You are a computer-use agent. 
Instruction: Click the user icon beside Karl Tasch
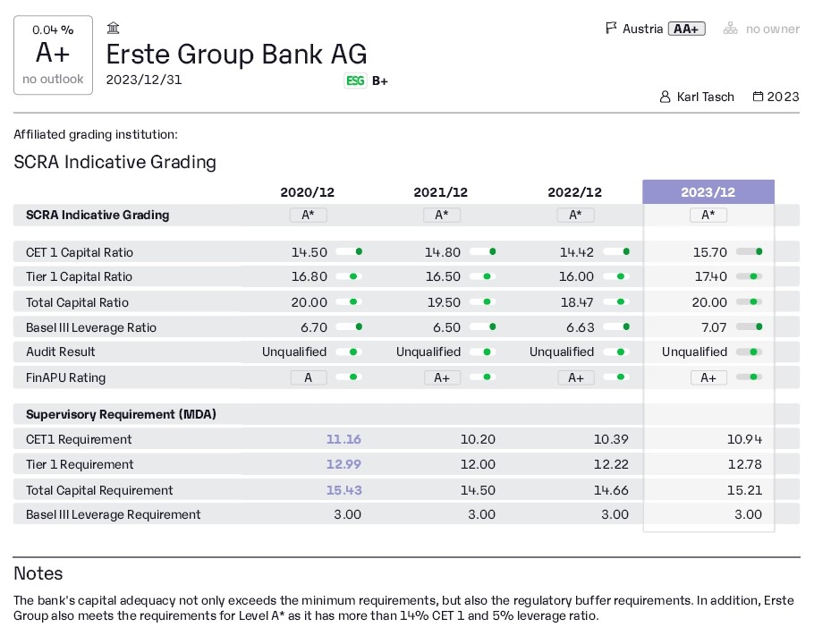click(x=665, y=97)
